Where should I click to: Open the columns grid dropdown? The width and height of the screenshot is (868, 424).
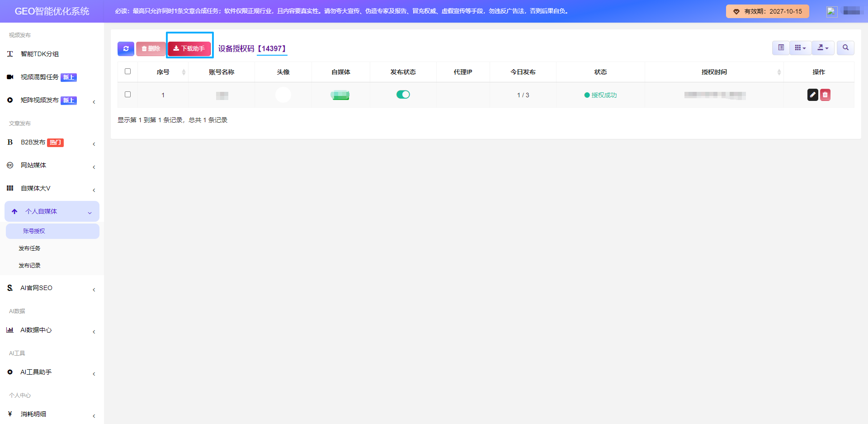(800, 48)
